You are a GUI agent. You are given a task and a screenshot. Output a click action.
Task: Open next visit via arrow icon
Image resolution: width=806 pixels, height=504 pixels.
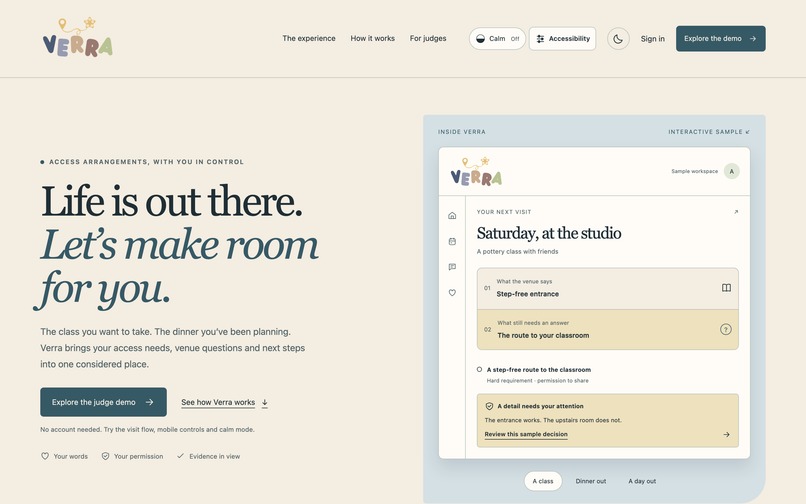click(736, 212)
